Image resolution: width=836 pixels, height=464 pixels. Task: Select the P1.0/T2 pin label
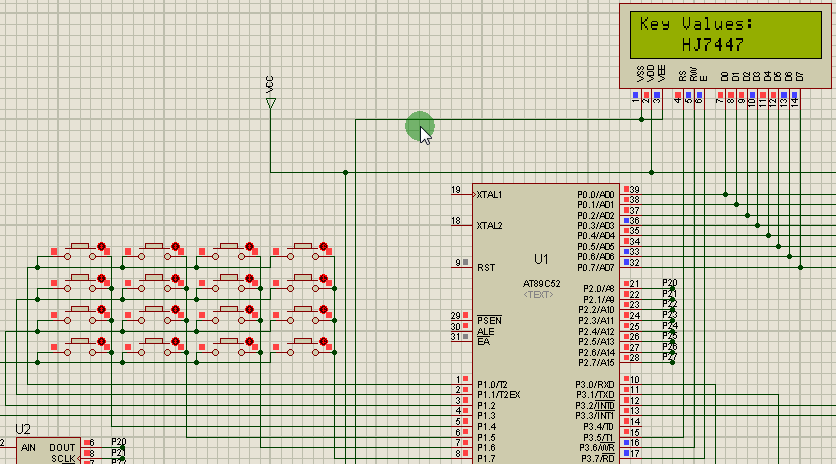click(492, 385)
